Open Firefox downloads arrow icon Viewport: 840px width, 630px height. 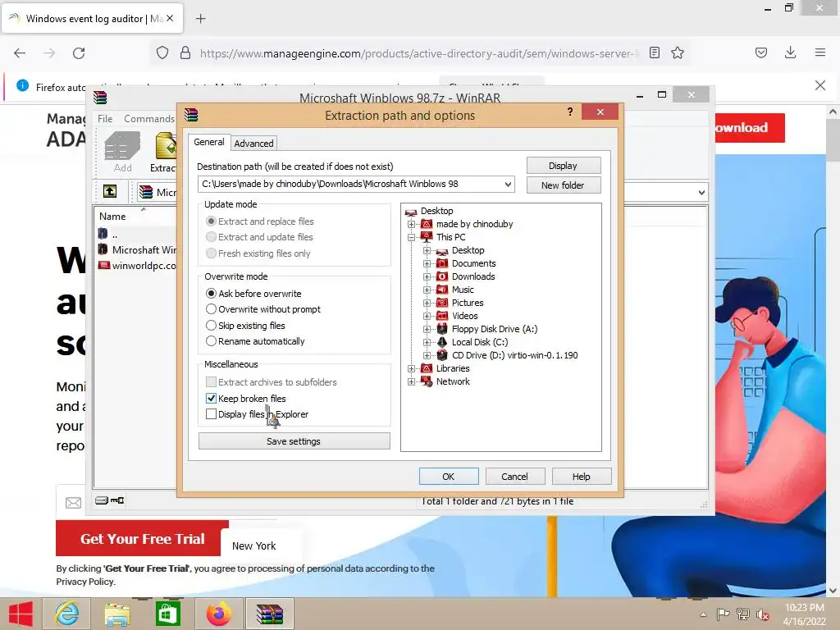click(790, 52)
